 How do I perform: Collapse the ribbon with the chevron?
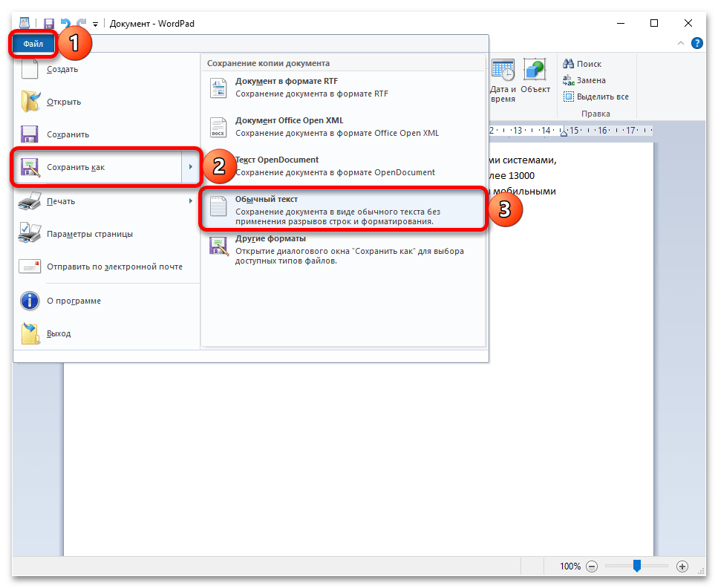(x=680, y=43)
